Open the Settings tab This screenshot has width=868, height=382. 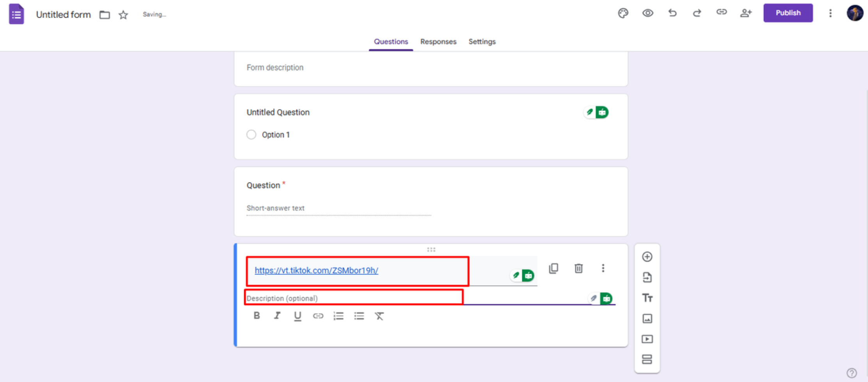point(482,42)
